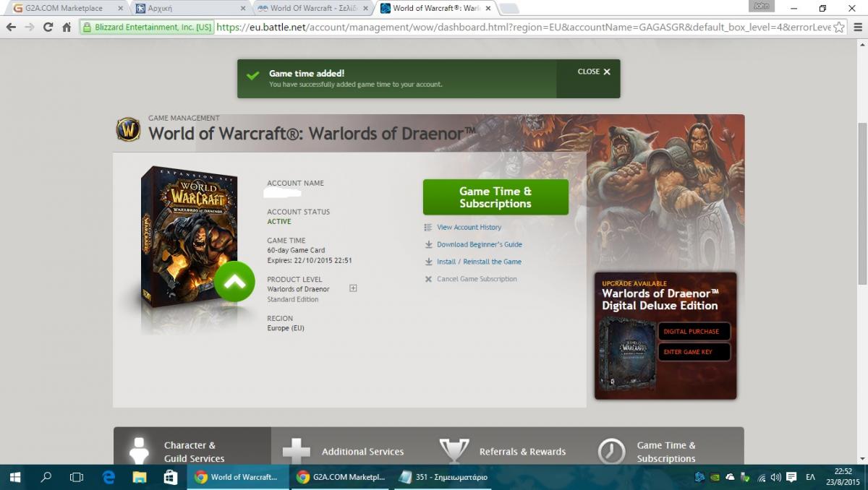Image resolution: width=868 pixels, height=490 pixels.
Task: Open the Action Center notification icon
Action: coord(791,477)
